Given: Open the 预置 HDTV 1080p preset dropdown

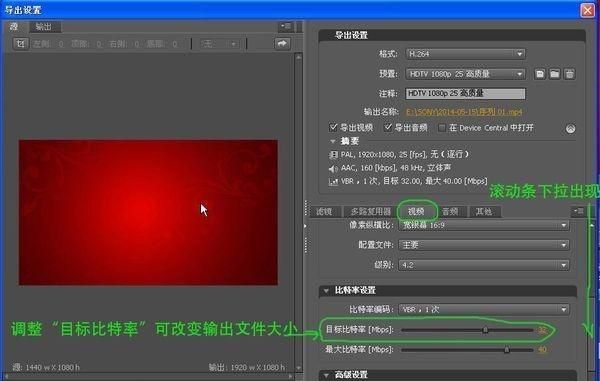Looking at the screenshot, I should point(465,74).
